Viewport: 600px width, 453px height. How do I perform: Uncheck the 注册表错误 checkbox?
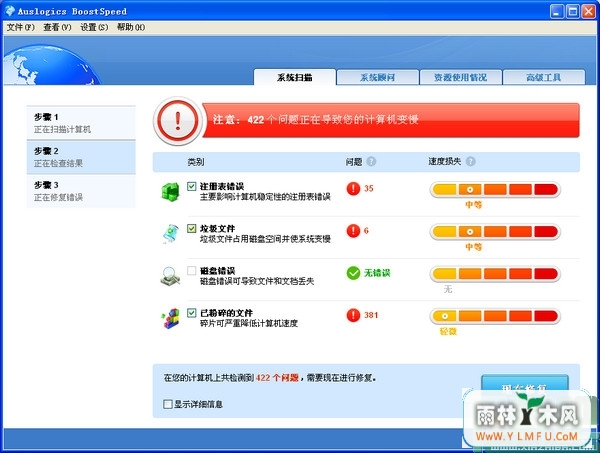[x=192, y=186]
